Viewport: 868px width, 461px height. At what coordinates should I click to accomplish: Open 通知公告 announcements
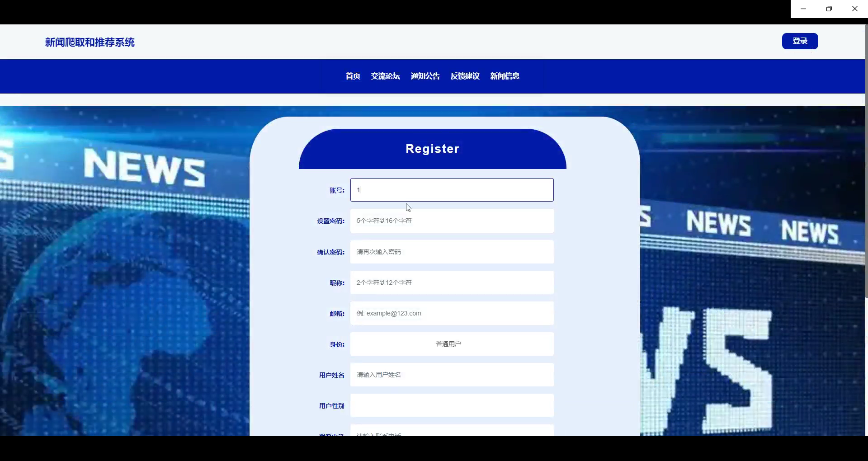(425, 76)
